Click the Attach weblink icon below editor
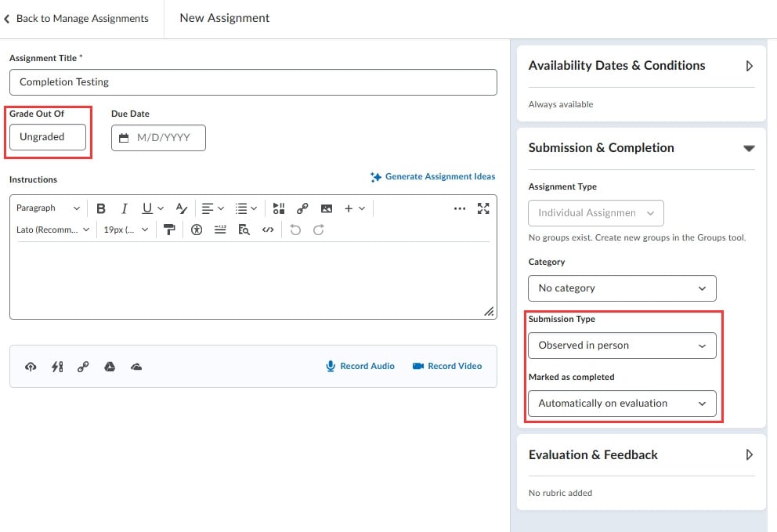The height and width of the screenshot is (532, 777). pos(83,367)
